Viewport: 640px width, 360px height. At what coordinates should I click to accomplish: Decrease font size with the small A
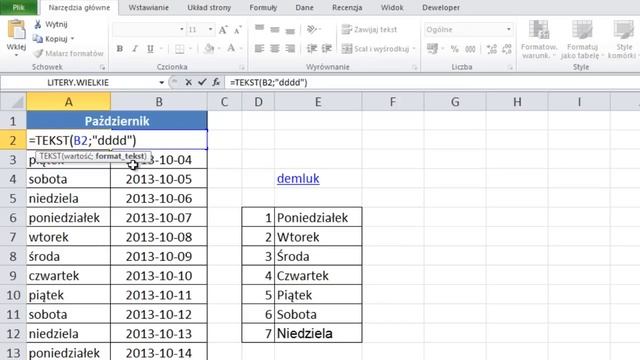238,30
